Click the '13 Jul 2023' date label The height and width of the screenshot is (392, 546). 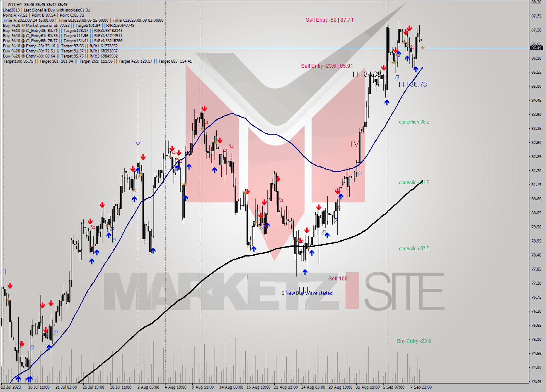(11, 387)
